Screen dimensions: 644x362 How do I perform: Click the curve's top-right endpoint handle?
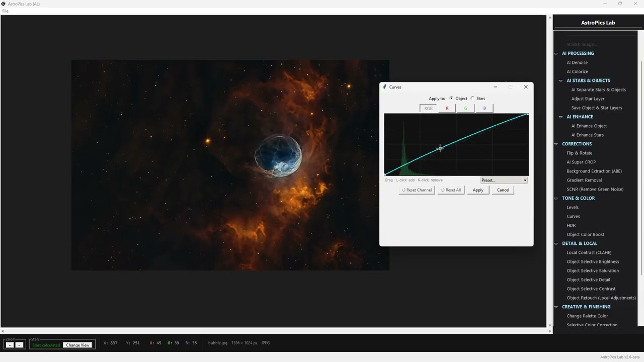pyautogui.click(x=528, y=114)
